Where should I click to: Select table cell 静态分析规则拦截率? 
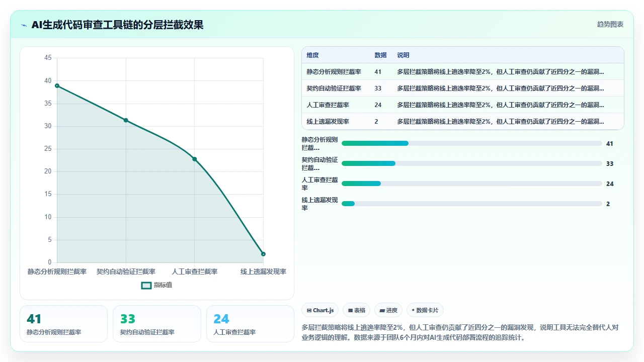[x=334, y=72]
